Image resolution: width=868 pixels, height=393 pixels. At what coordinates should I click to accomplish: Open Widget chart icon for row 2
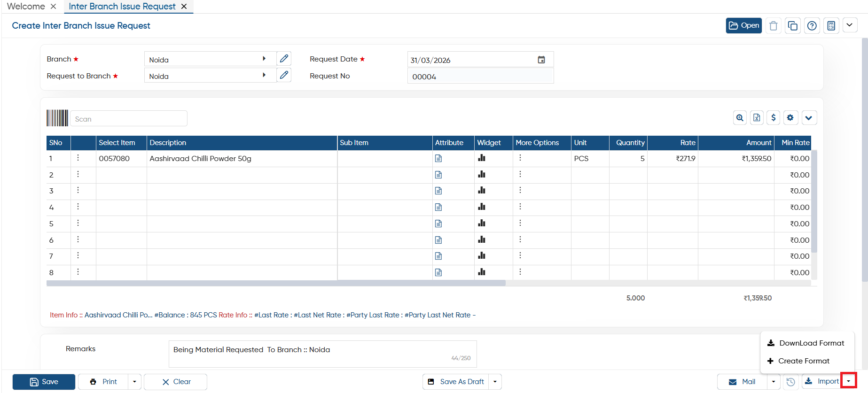pyautogui.click(x=482, y=175)
